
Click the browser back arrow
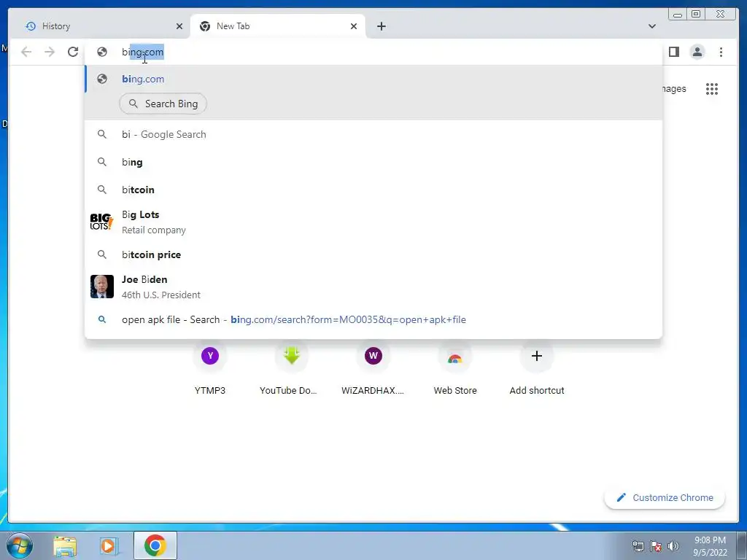[26, 52]
